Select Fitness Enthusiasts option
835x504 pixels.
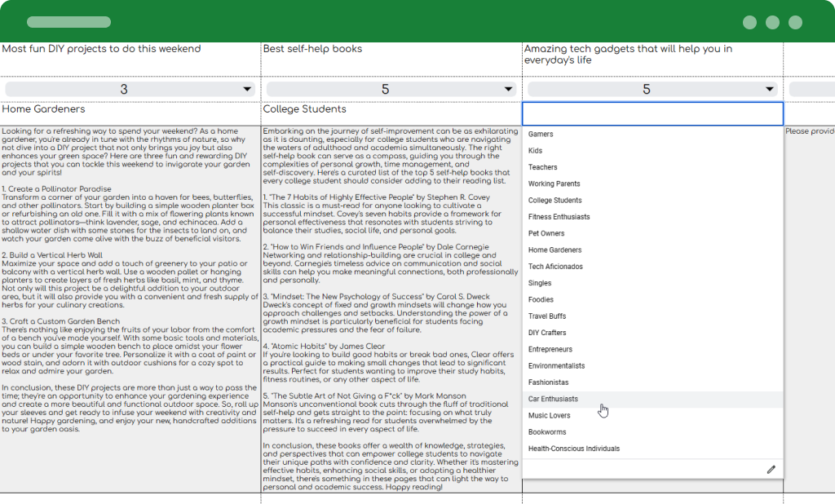click(x=559, y=217)
